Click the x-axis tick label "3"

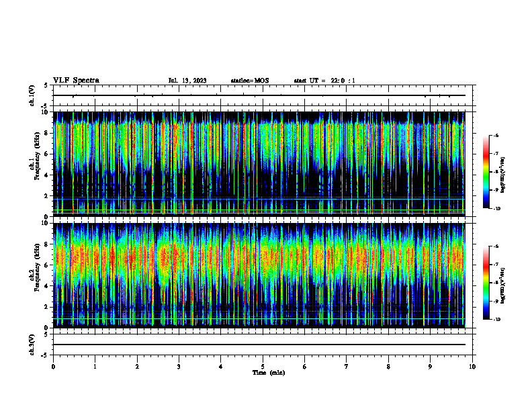[179, 367]
